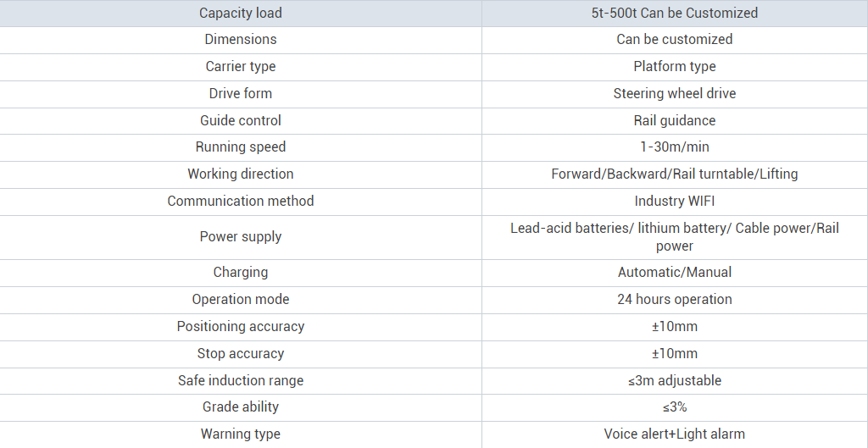Screen dimensions: 868x448
Task: Click the Industry WIFI value
Action: click(x=675, y=202)
